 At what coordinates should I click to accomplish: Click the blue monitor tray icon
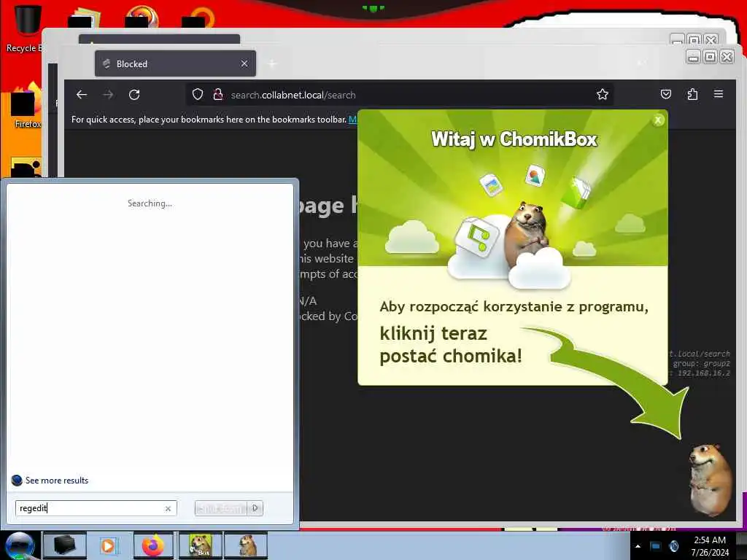(656, 546)
